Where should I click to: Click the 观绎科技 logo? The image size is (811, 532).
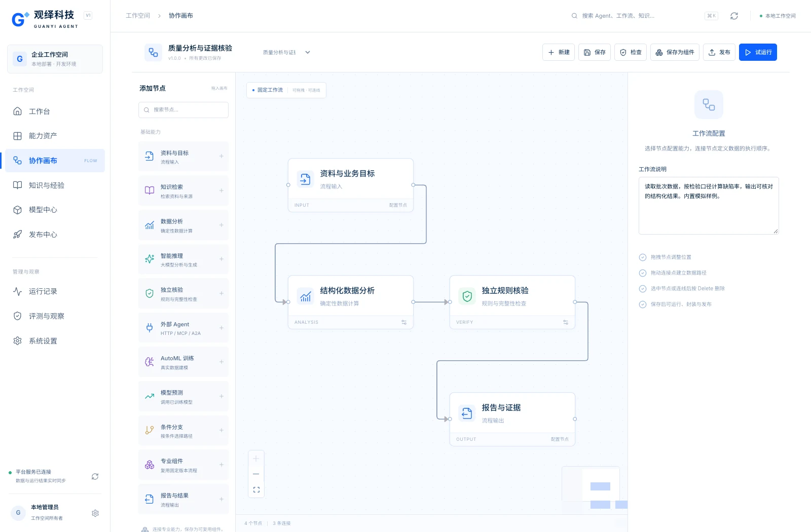pyautogui.click(x=45, y=19)
